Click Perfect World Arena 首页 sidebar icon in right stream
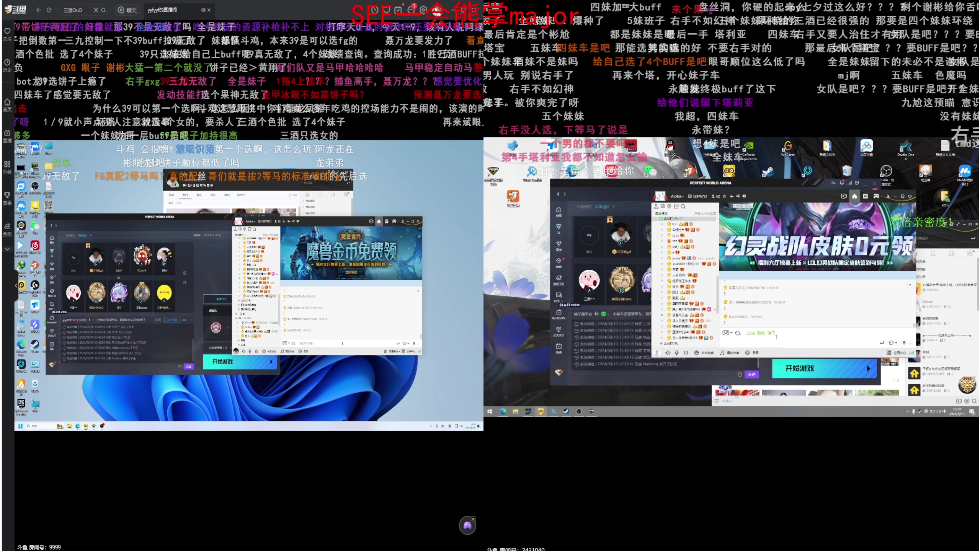The image size is (980, 551). (559, 212)
